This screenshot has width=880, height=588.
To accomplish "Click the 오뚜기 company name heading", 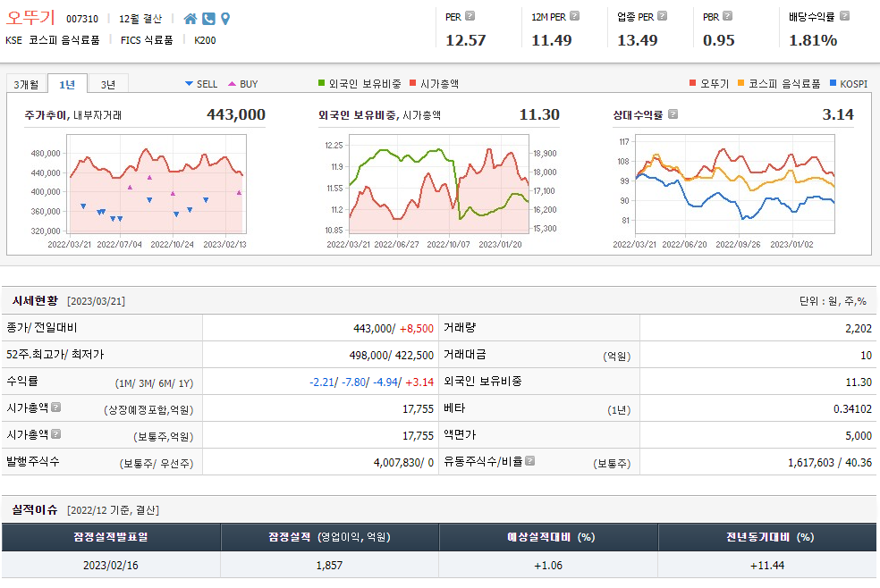I will (30, 17).
